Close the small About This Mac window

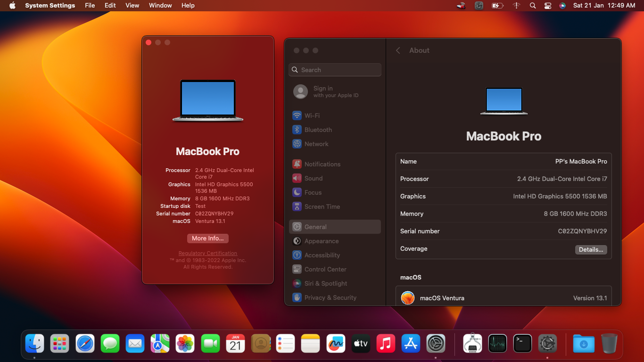click(149, 42)
